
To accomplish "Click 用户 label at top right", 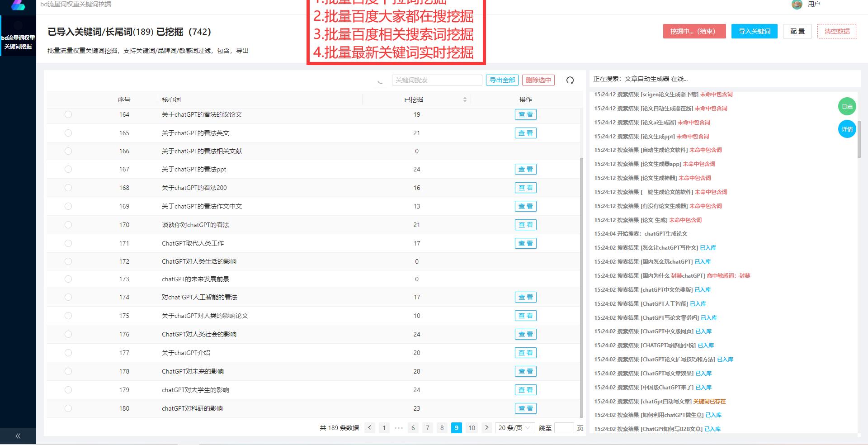I will coord(814,4).
